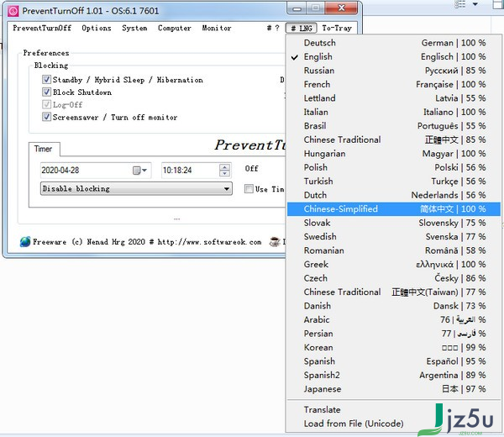Screen dimensions: 504x437
Task: Select highlighted Chinese-Simplified language
Action: pyautogui.click(x=393, y=208)
